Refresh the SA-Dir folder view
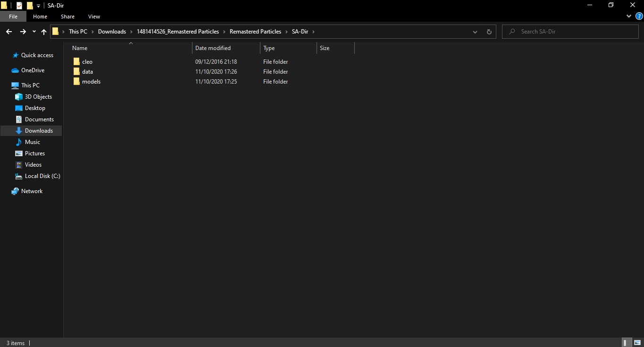This screenshot has height=347, width=644. (x=489, y=32)
